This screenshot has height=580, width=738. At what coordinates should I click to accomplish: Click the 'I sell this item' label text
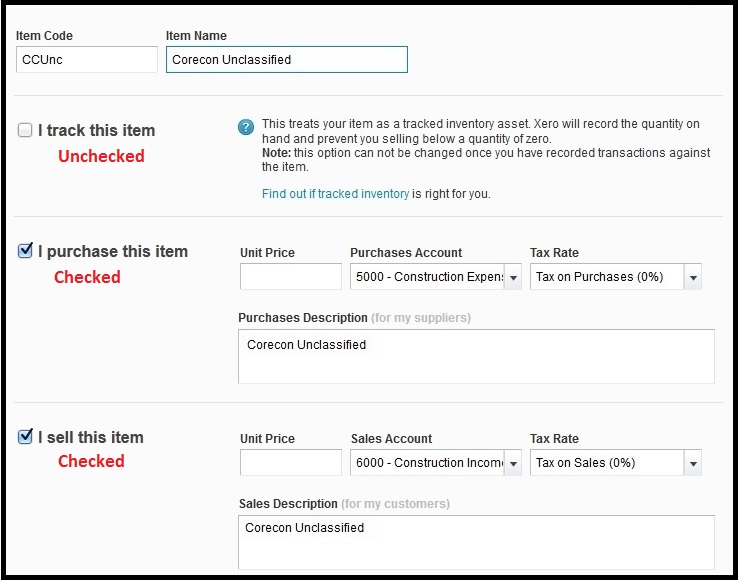[x=91, y=437]
